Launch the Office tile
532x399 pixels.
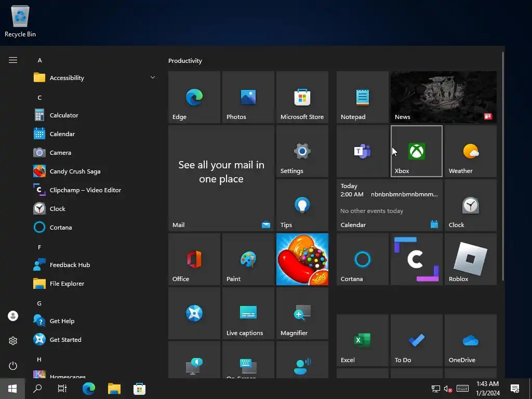194,259
